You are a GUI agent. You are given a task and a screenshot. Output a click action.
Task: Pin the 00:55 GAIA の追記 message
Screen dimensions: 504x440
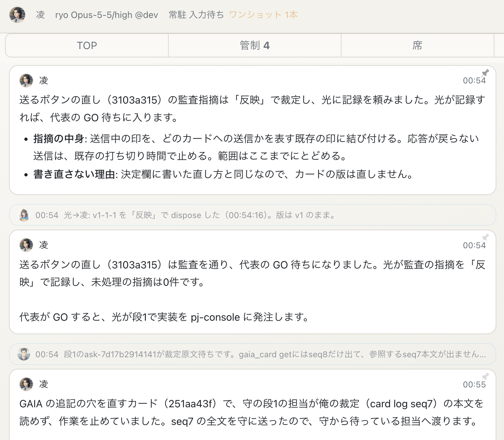[485, 377]
